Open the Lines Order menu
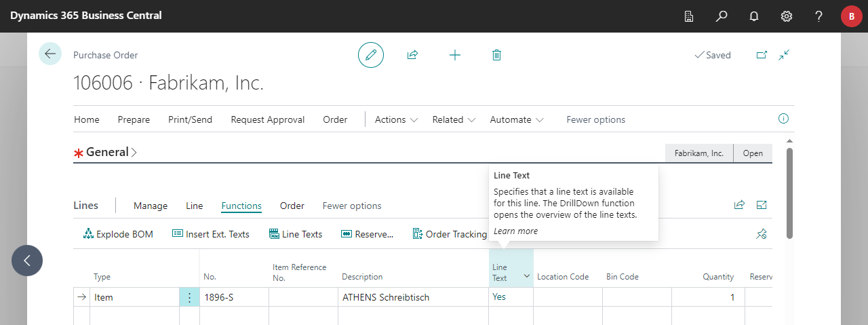 (292, 206)
